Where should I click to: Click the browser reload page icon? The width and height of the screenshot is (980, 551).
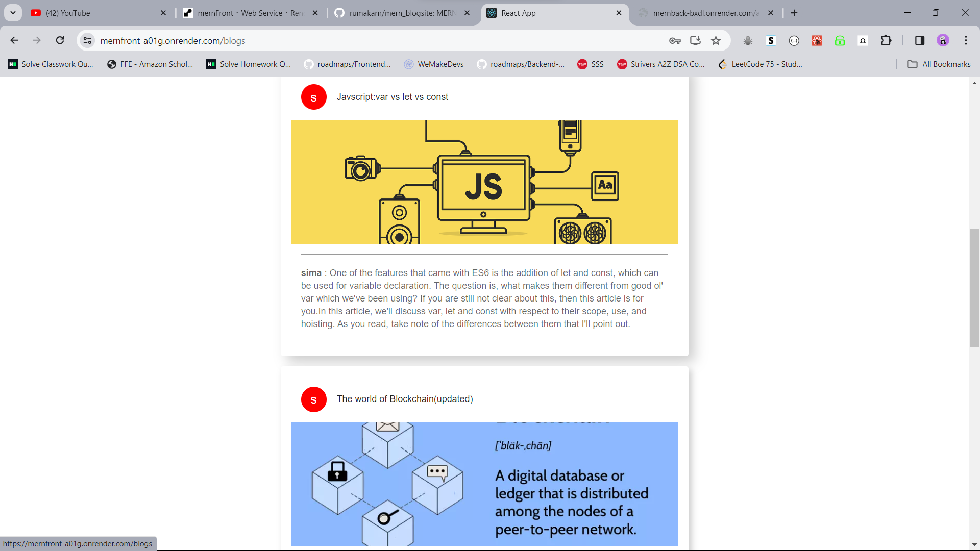click(x=60, y=40)
